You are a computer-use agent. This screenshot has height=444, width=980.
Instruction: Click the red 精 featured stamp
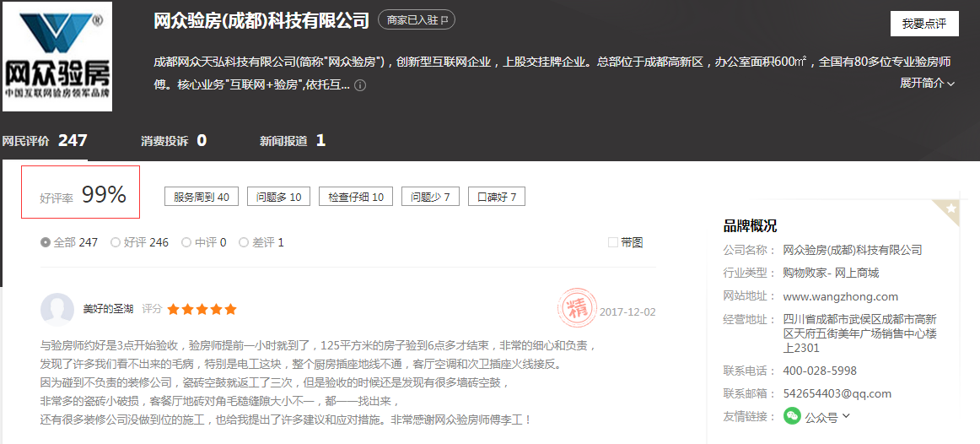point(575,307)
